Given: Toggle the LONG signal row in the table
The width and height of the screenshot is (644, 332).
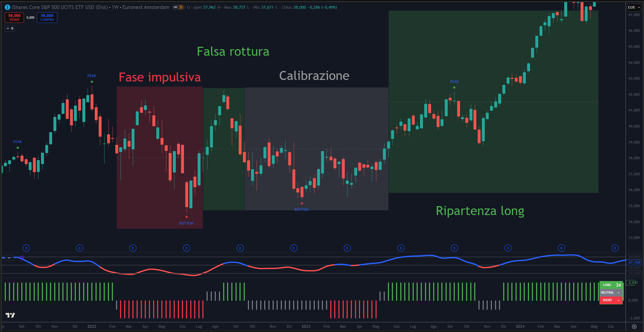Looking at the screenshot, I should pos(611,285).
